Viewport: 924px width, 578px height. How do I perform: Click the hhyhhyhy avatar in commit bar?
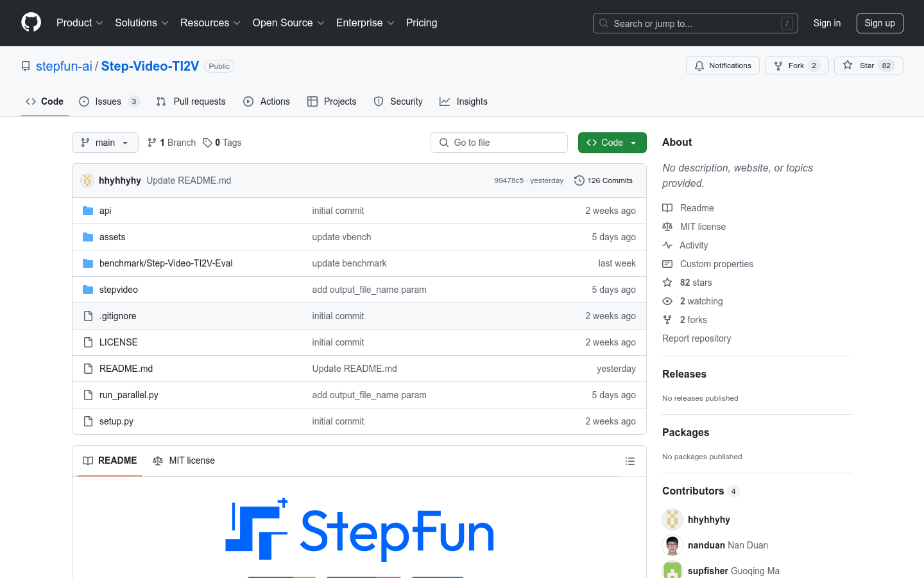click(x=87, y=180)
